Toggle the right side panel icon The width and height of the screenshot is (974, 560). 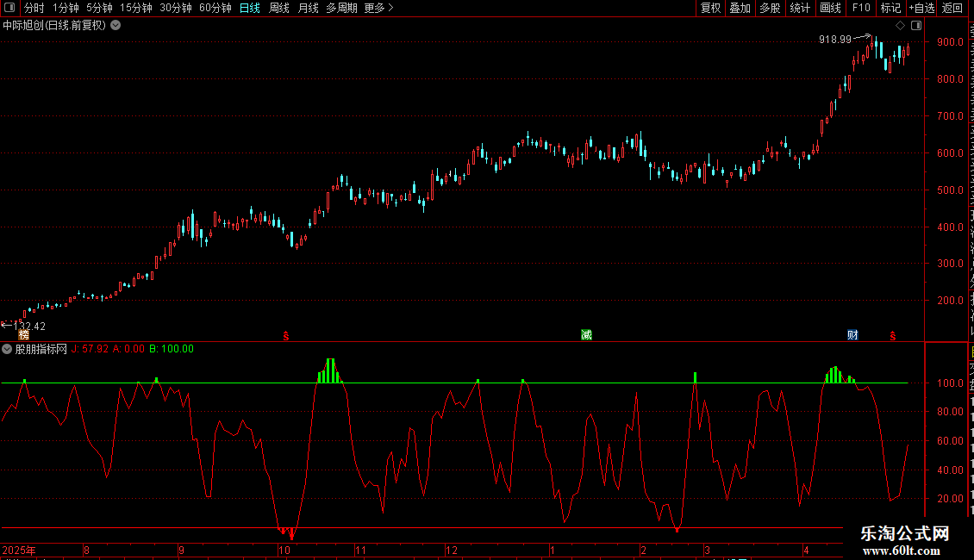pos(916,26)
